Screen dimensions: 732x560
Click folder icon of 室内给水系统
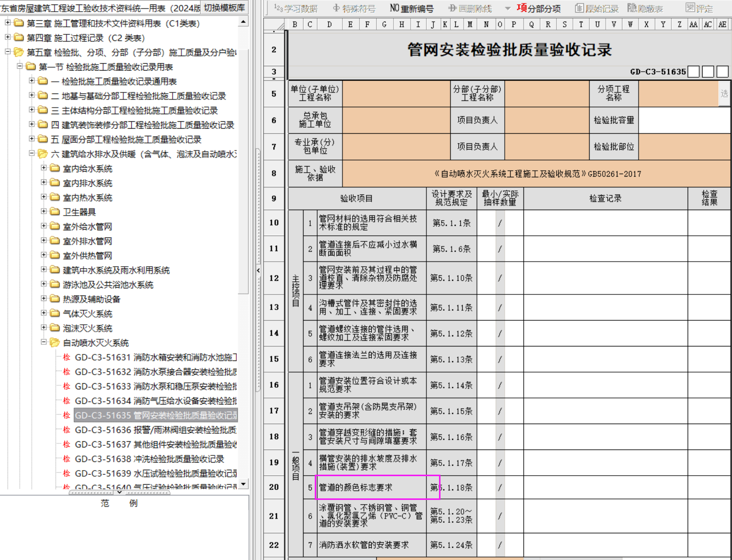point(55,168)
